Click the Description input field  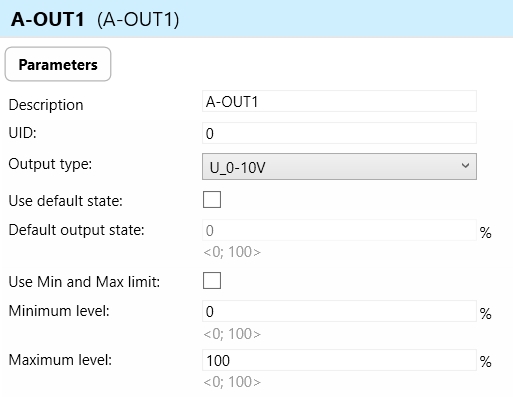pos(339,101)
